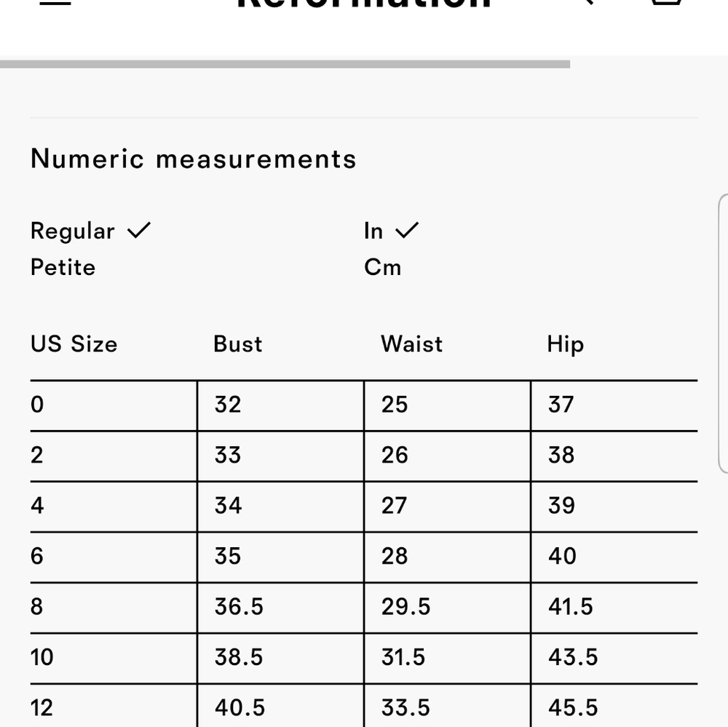Screen dimensions: 728x727
Task: Click the gray horizontal scroll bar
Action: 285,64
